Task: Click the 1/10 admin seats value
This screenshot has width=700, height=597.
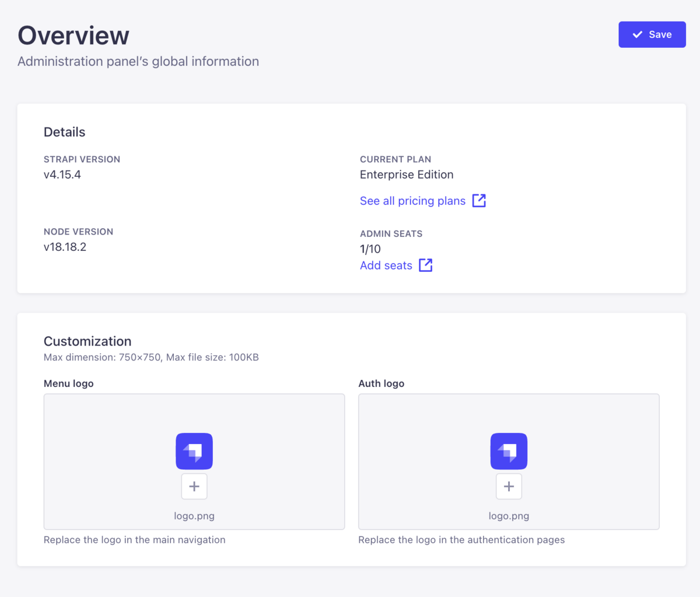Action: coord(370,249)
